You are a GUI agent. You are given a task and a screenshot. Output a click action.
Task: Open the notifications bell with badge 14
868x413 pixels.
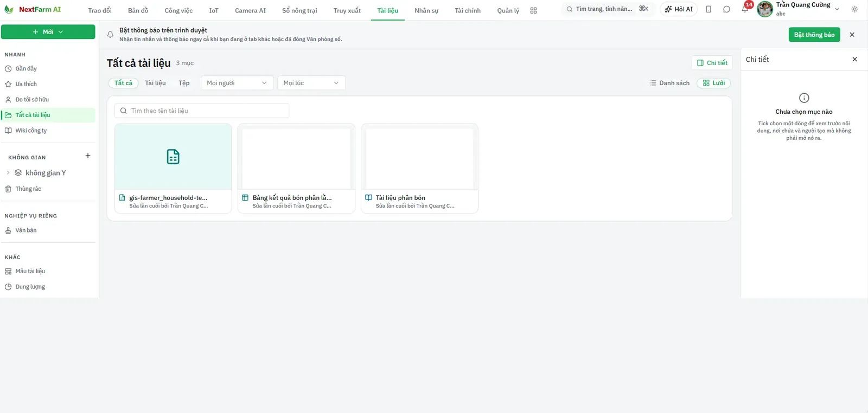click(x=745, y=9)
